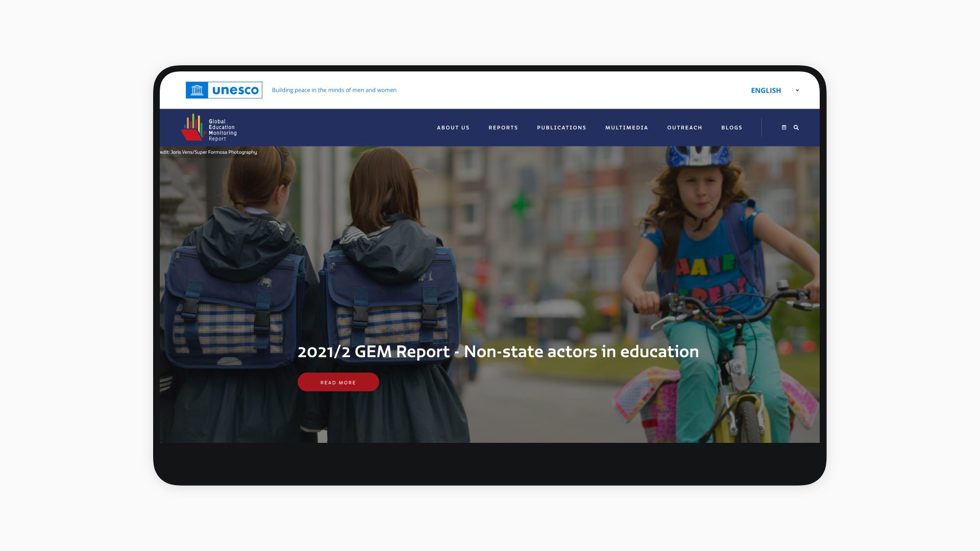Viewport: 980px width, 551px height.
Task: Click the 2021/2 GEM Report headline
Action: (x=498, y=352)
